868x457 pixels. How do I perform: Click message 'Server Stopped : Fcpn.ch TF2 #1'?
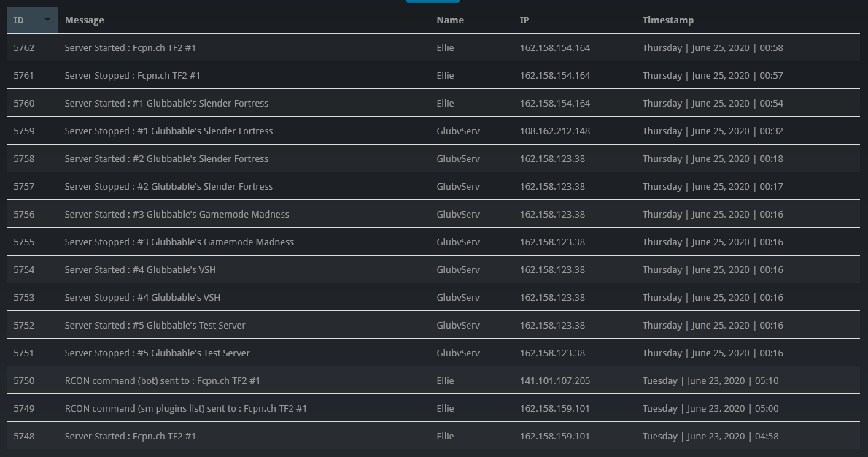point(132,75)
